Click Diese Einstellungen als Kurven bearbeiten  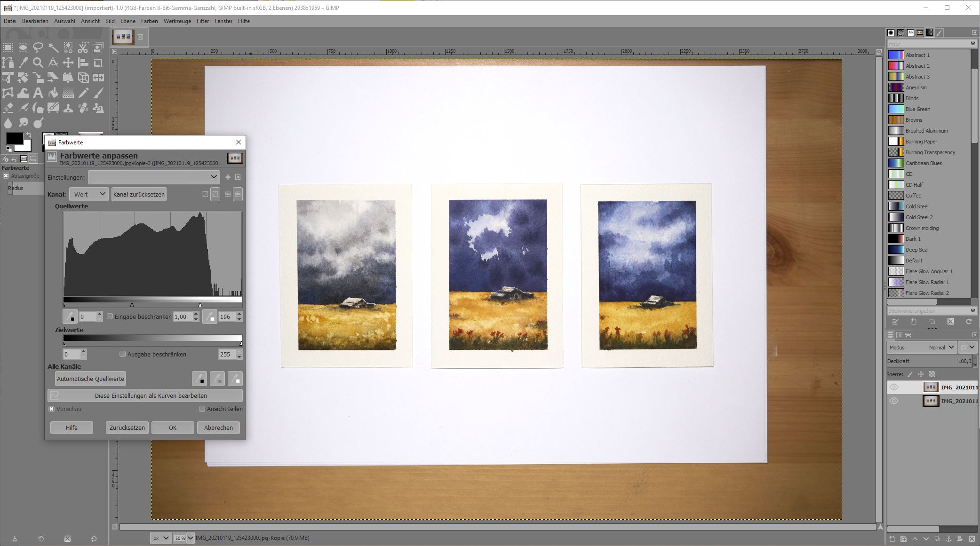point(145,396)
